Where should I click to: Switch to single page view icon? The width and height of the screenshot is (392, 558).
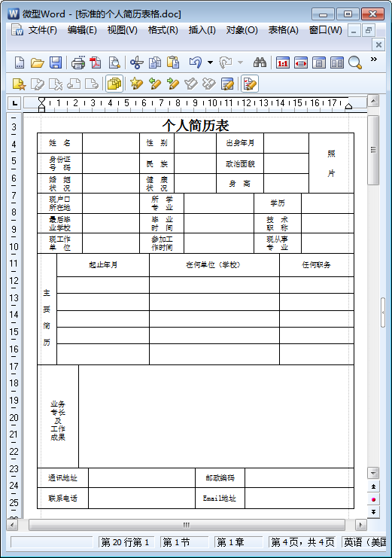[x=319, y=63]
